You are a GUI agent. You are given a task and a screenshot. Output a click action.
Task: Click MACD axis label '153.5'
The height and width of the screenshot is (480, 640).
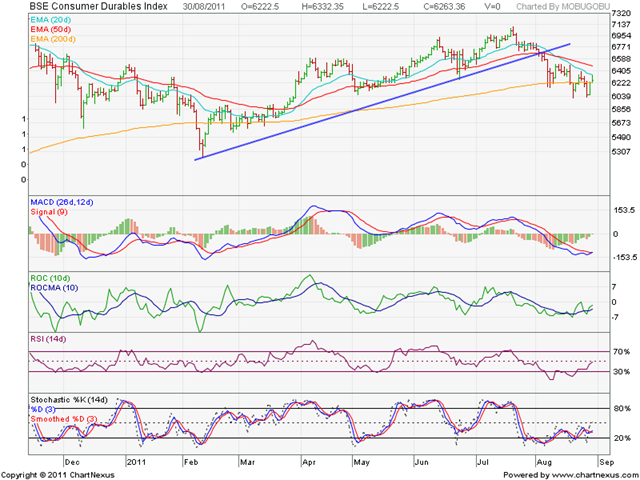click(624, 210)
